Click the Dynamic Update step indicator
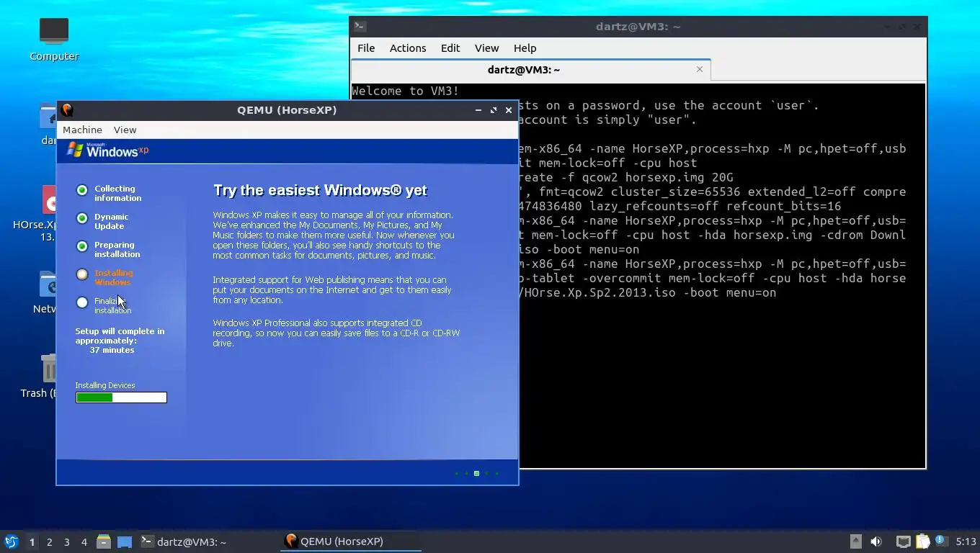This screenshot has width=980, height=553. point(82,218)
